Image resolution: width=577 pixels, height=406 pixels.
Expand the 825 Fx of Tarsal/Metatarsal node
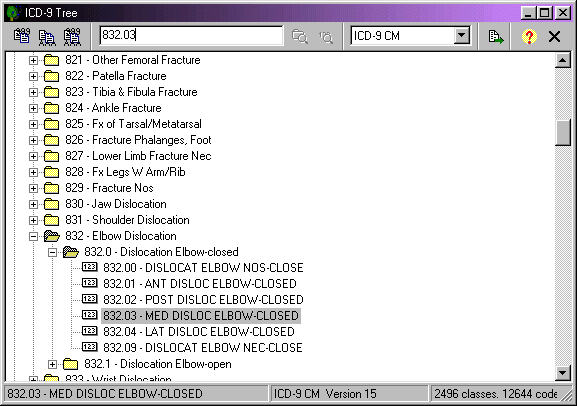click(x=33, y=124)
